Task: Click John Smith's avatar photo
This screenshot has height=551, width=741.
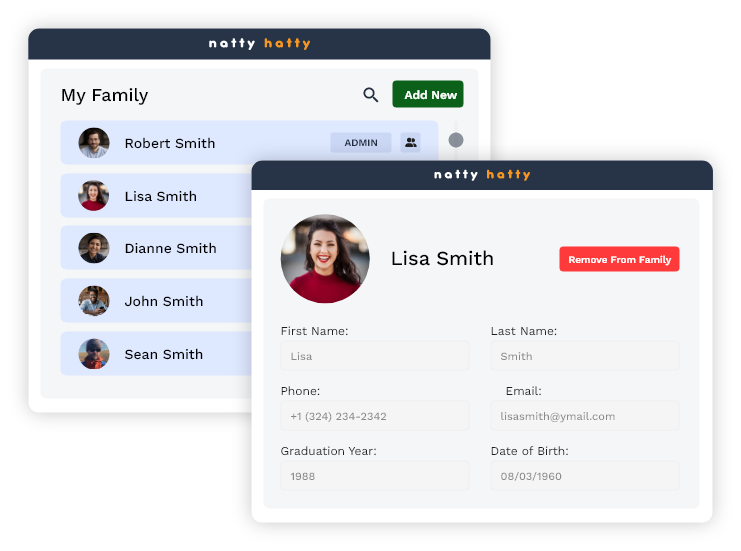Action: 94,301
